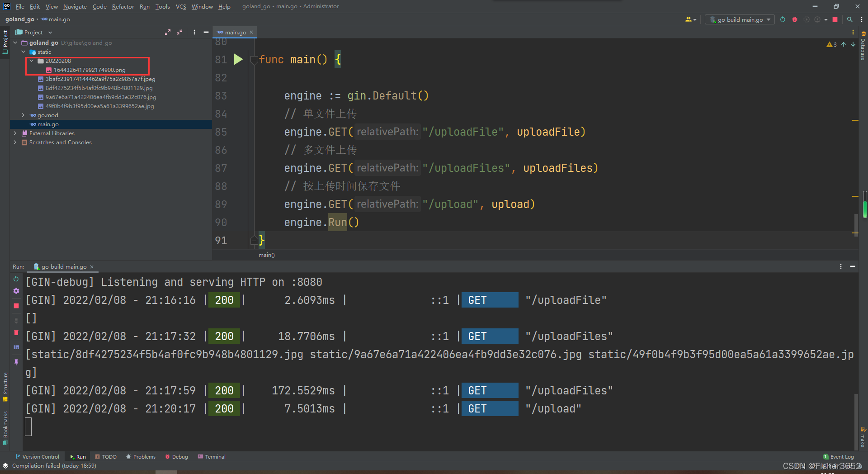Close the go build main.go run tab

pyautogui.click(x=92, y=267)
